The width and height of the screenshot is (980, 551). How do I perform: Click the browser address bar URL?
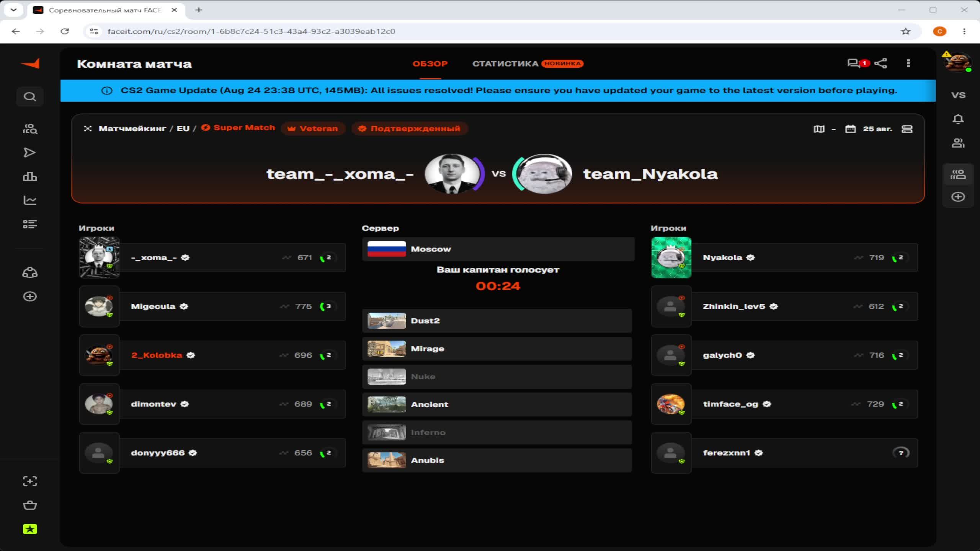(x=251, y=31)
